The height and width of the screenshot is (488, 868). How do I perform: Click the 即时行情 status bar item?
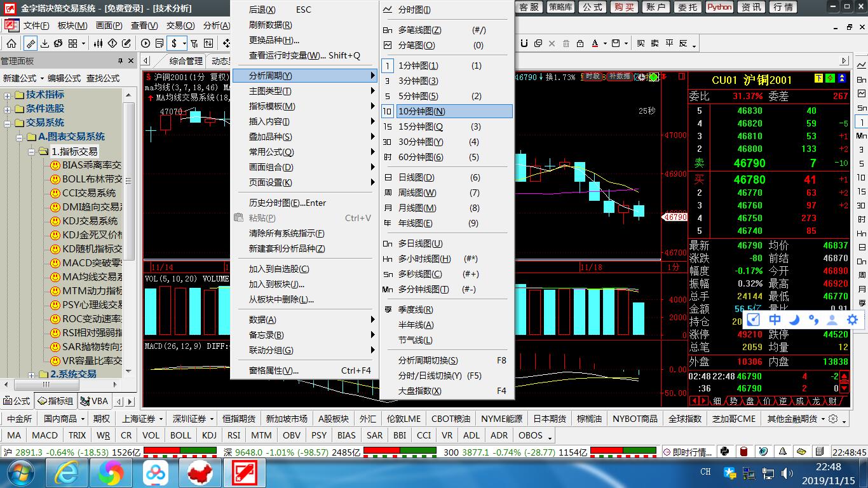[688, 452]
